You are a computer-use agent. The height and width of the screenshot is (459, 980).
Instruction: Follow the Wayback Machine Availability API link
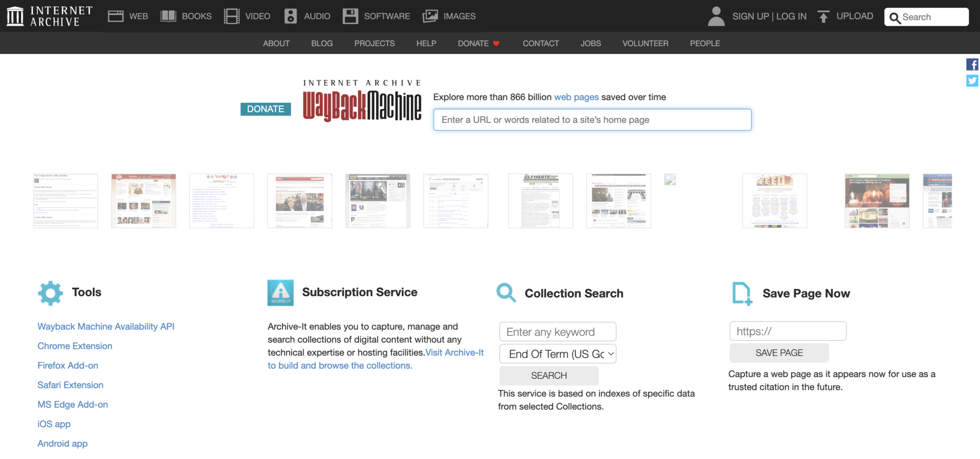coord(106,326)
